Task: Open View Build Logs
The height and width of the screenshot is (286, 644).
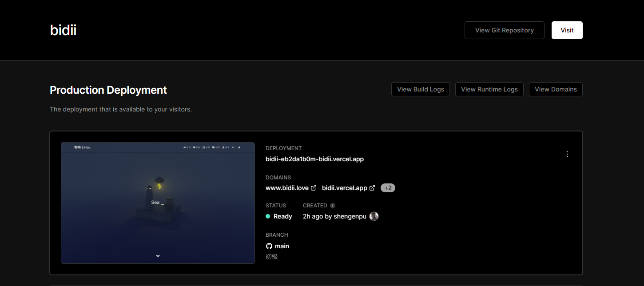Action: click(x=421, y=89)
